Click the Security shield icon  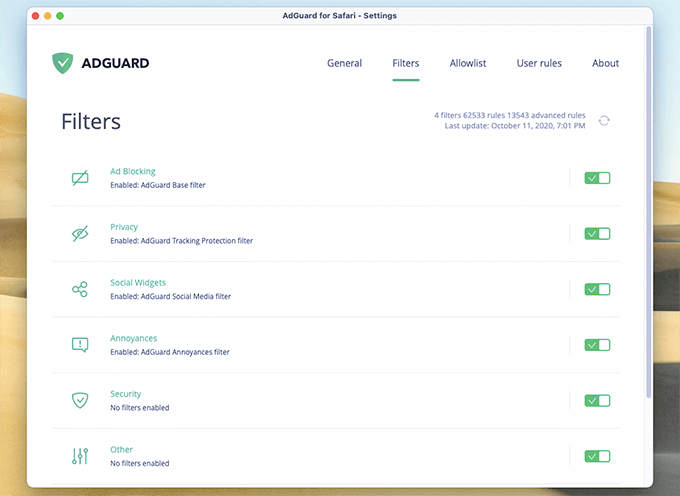tap(80, 400)
